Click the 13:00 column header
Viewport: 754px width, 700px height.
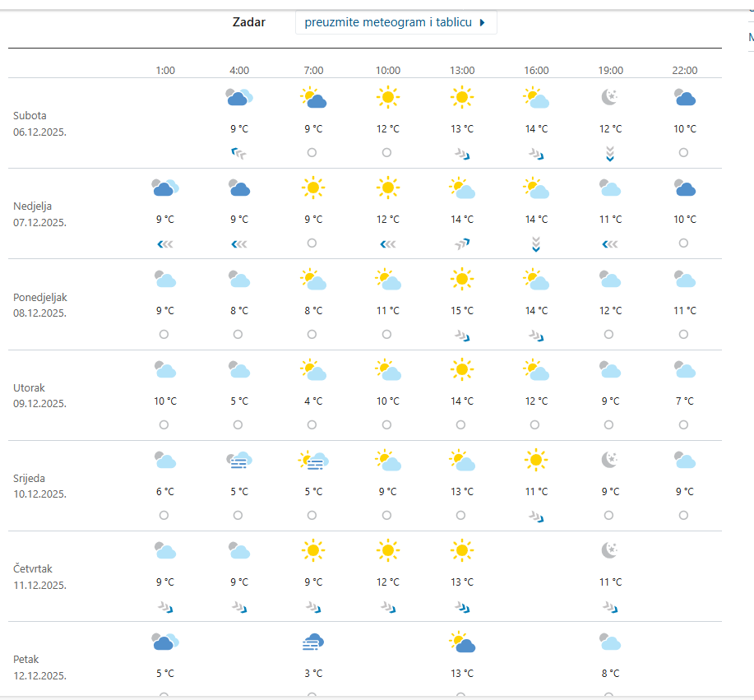(461, 71)
